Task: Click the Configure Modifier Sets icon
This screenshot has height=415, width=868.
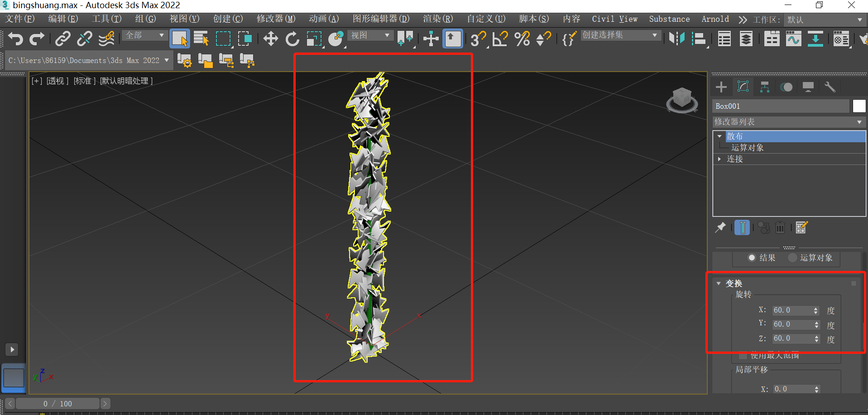Action: pos(801,227)
